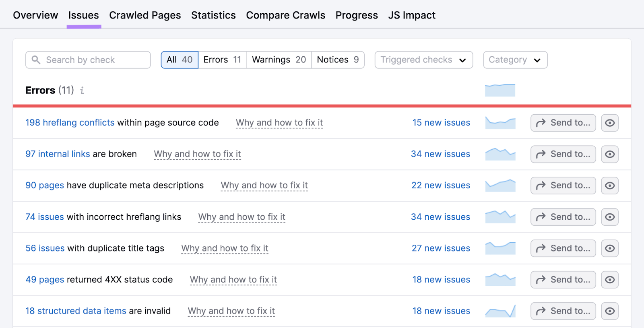Open 90 pages duplicate meta descriptions link
The height and width of the screenshot is (328, 644).
click(x=45, y=186)
